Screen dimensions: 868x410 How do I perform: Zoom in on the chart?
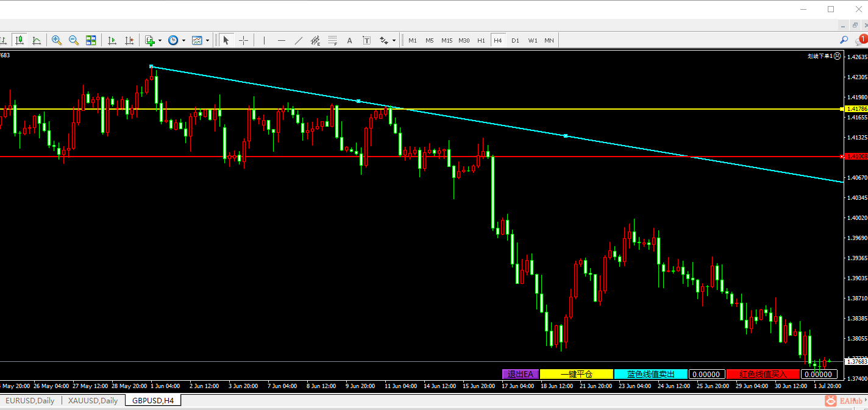tap(57, 40)
